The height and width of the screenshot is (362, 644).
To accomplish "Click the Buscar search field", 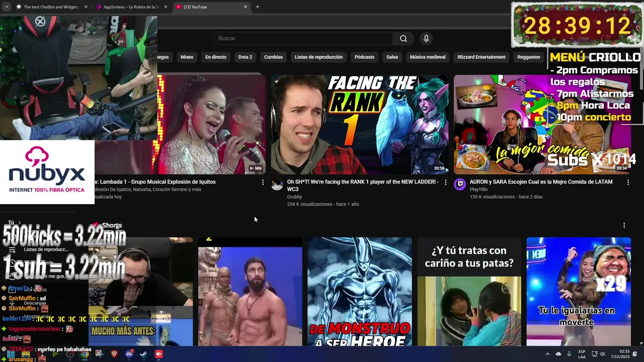I will [303, 39].
